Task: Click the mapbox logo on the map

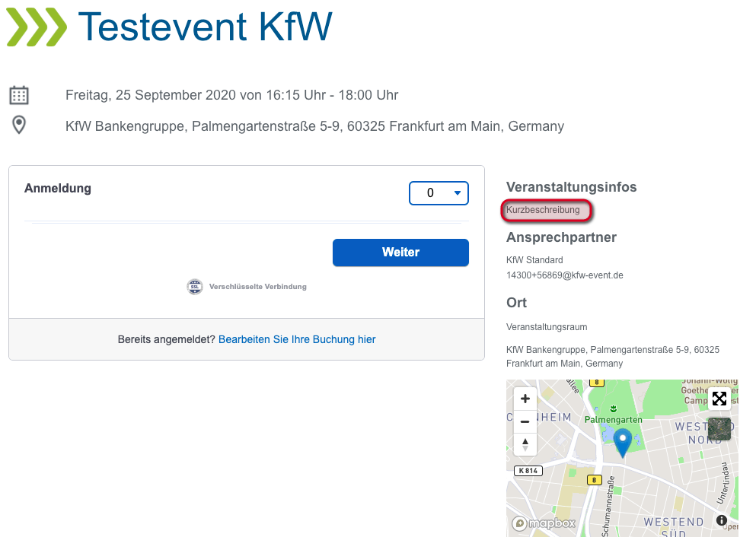Action: [x=544, y=523]
